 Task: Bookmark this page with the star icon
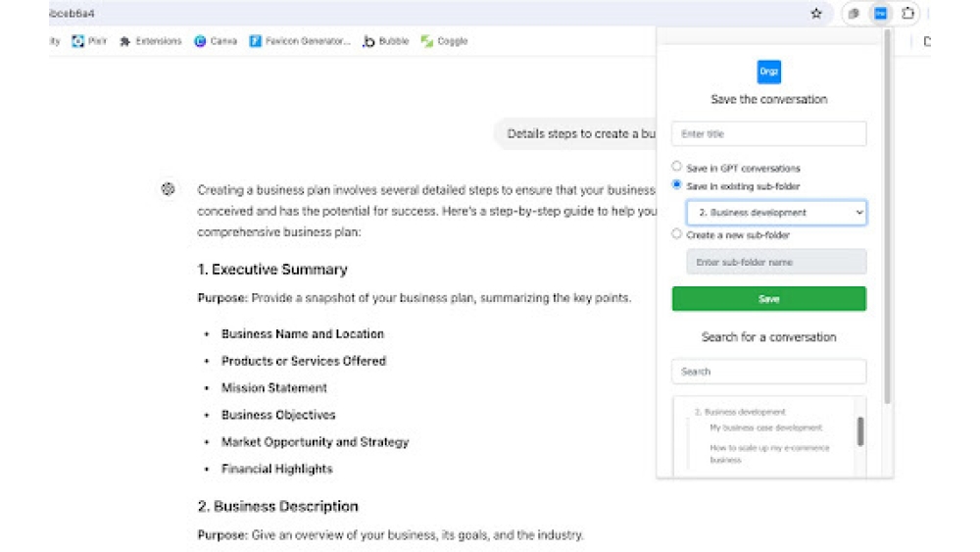click(815, 13)
